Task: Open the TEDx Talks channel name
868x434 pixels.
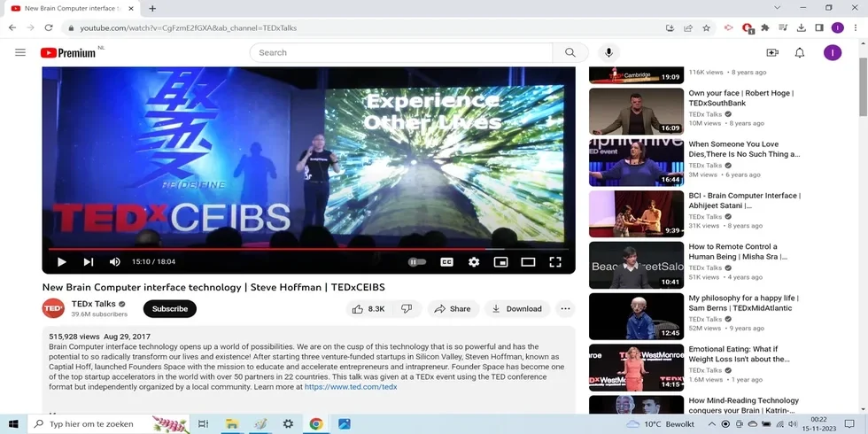Action: pos(94,304)
